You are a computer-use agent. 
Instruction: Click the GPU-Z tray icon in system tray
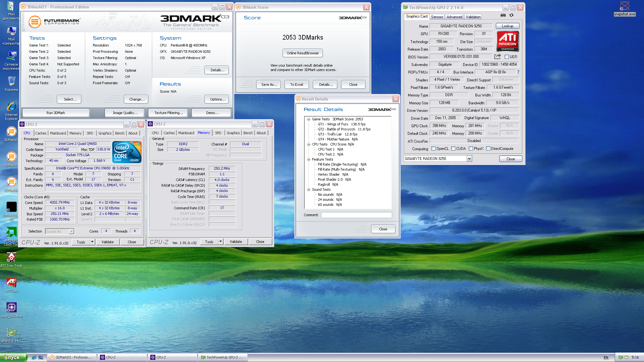(x=621, y=357)
